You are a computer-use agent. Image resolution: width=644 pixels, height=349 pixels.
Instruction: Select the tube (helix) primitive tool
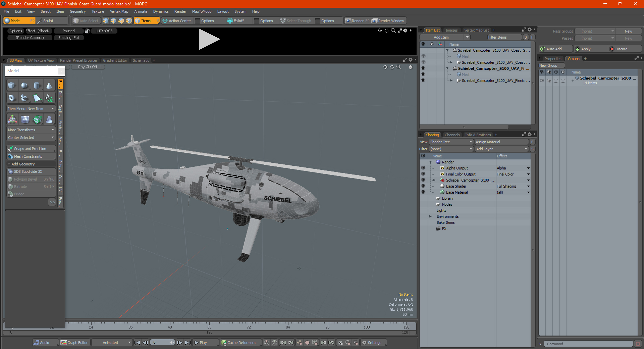click(24, 98)
